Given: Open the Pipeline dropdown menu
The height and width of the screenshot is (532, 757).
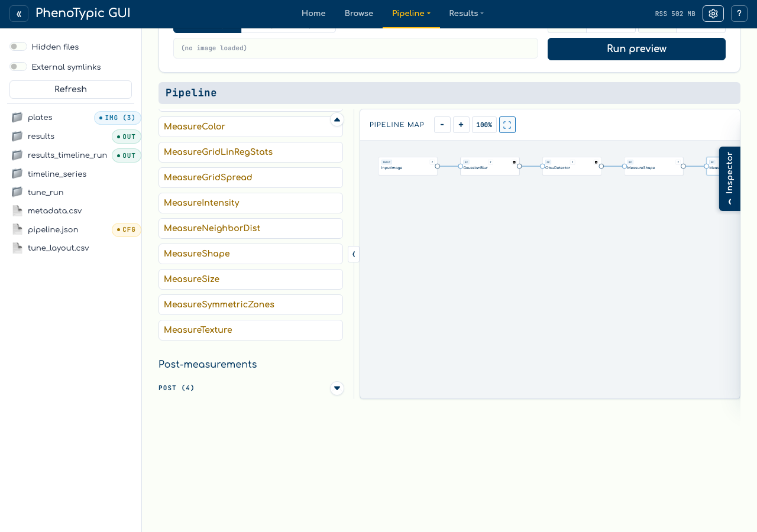Looking at the screenshot, I should tap(411, 14).
